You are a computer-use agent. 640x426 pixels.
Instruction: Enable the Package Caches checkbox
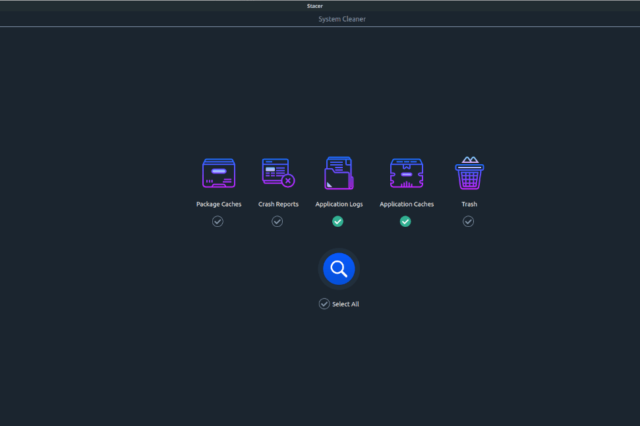[218, 221]
